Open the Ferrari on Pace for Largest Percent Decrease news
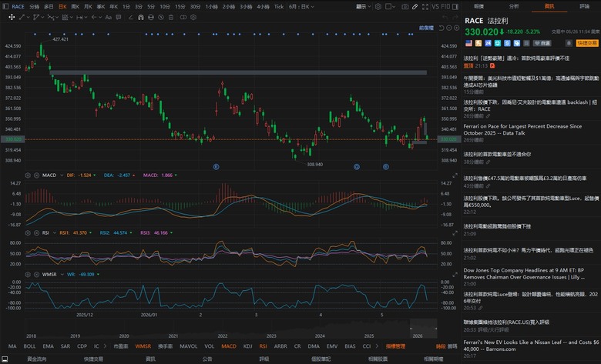 pos(522,129)
